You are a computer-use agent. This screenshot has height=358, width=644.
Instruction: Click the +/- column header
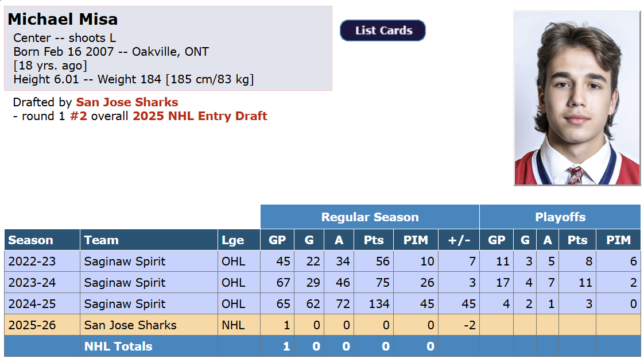pos(458,240)
